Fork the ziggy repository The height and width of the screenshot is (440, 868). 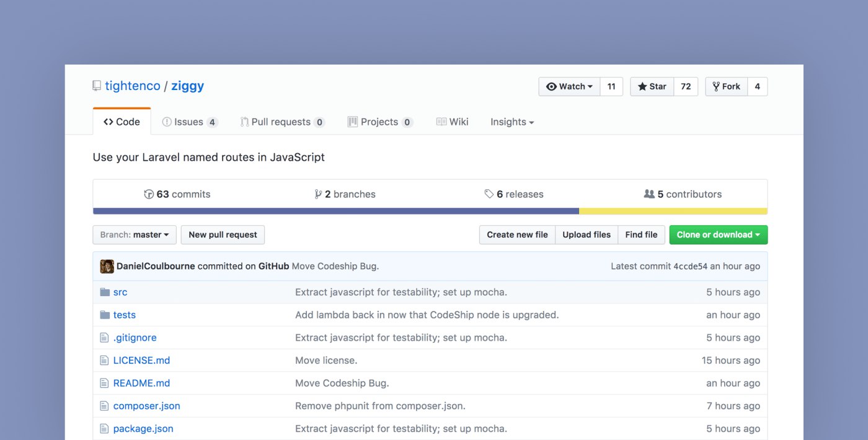pyautogui.click(x=727, y=87)
